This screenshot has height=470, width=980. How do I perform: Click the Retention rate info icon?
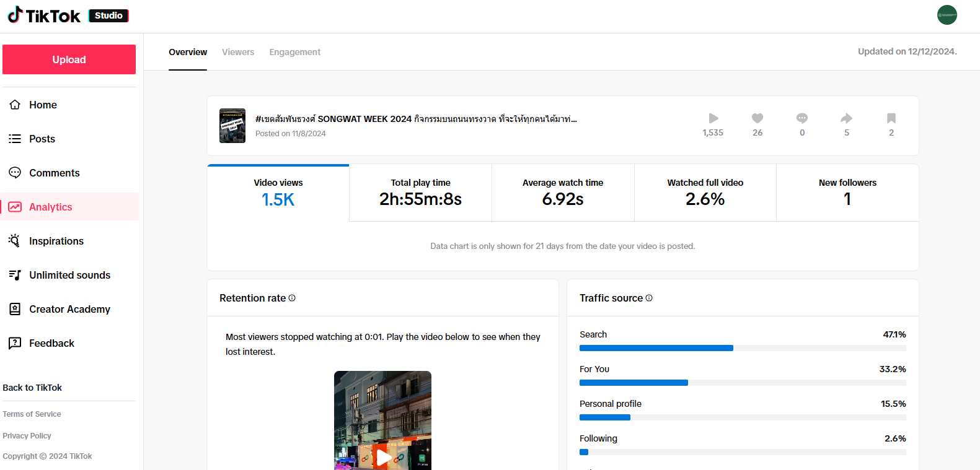coord(292,298)
